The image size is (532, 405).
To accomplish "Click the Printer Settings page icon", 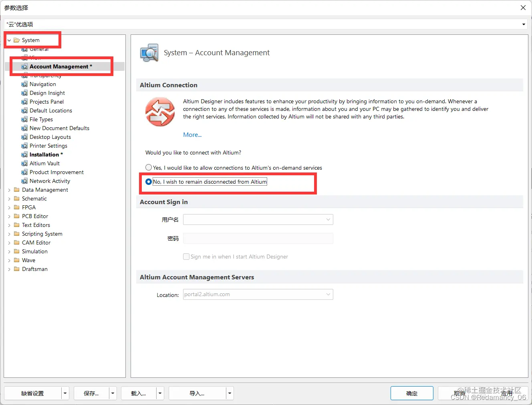I will coord(24,146).
